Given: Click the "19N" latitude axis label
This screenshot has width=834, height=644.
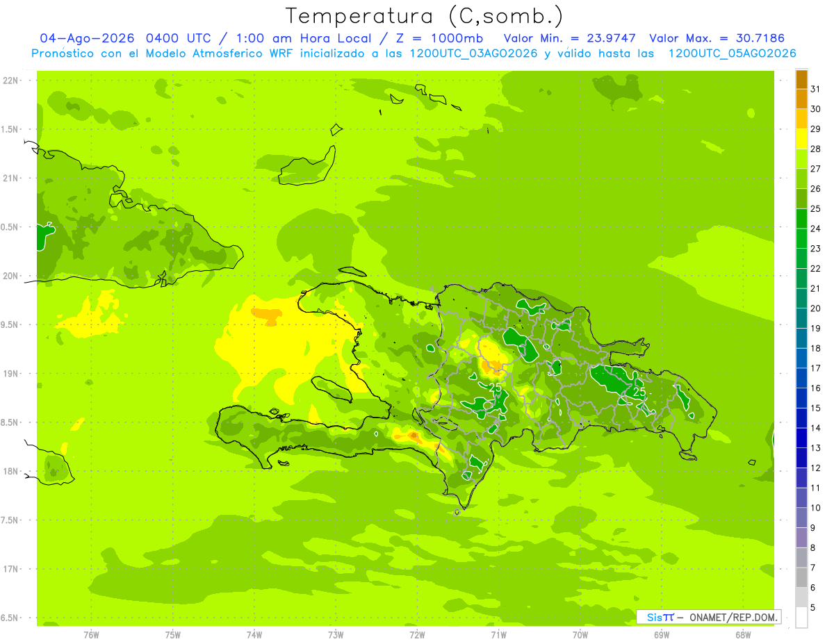Looking at the screenshot, I should 11,374.
